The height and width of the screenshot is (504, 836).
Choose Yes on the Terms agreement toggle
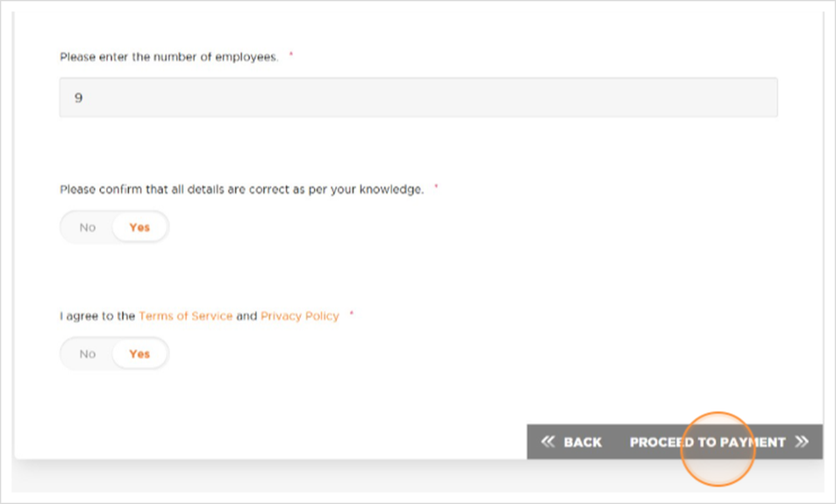[x=139, y=354]
